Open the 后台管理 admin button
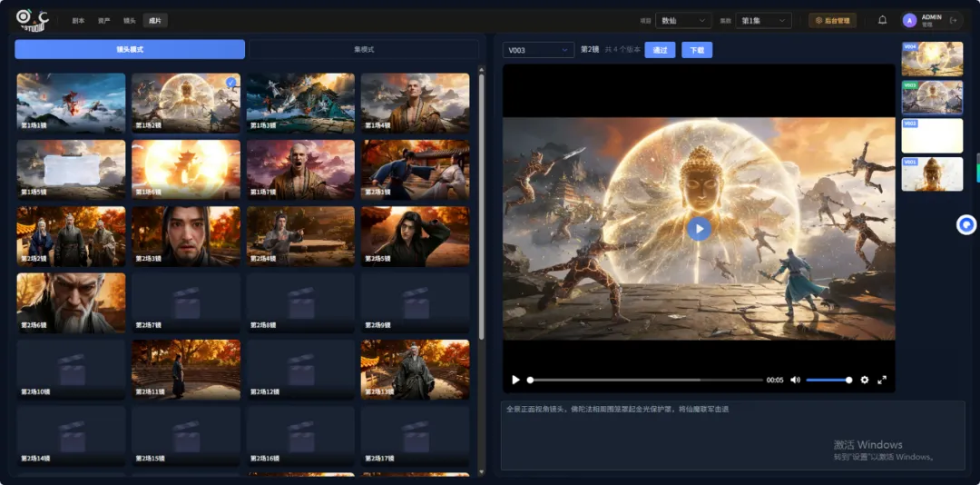Viewport: 980px width, 485px height. (832, 21)
